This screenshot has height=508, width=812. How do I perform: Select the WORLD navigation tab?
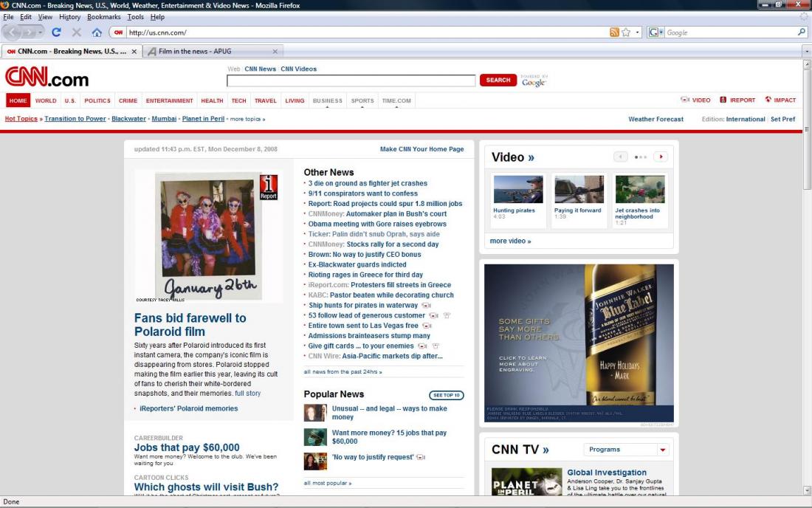point(46,100)
